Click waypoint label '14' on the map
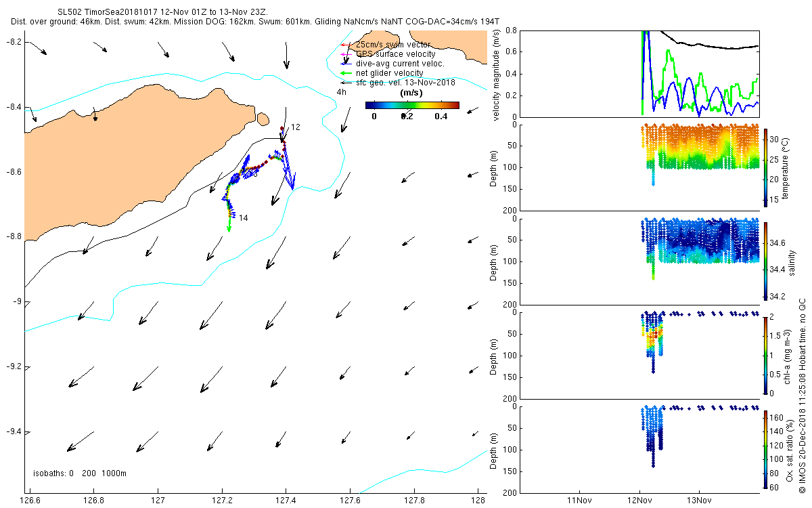Image resolution: width=812 pixels, height=508 pixels. pos(244,218)
